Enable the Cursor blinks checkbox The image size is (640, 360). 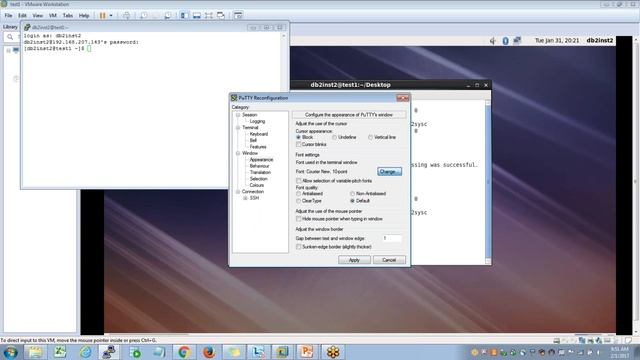point(298,144)
